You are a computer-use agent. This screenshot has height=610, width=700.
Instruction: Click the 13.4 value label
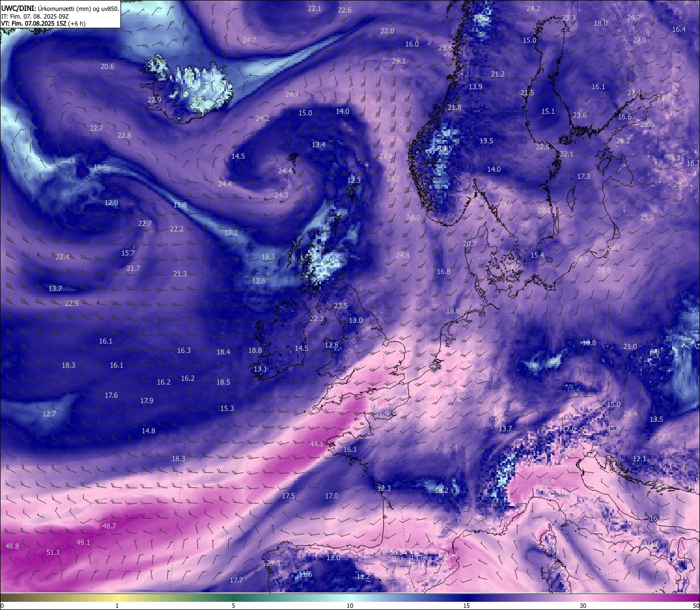pyautogui.click(x=318, y=144)
